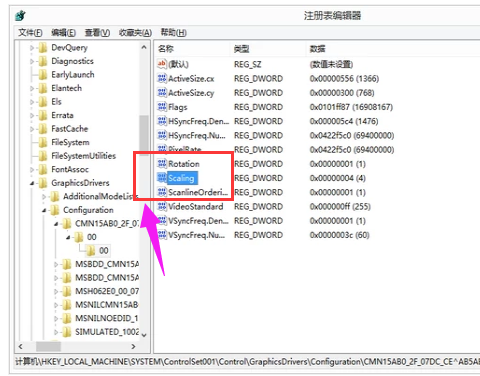480x376 pixels.
Task: Select the VideoStandard value name
Action: (196, 207)
